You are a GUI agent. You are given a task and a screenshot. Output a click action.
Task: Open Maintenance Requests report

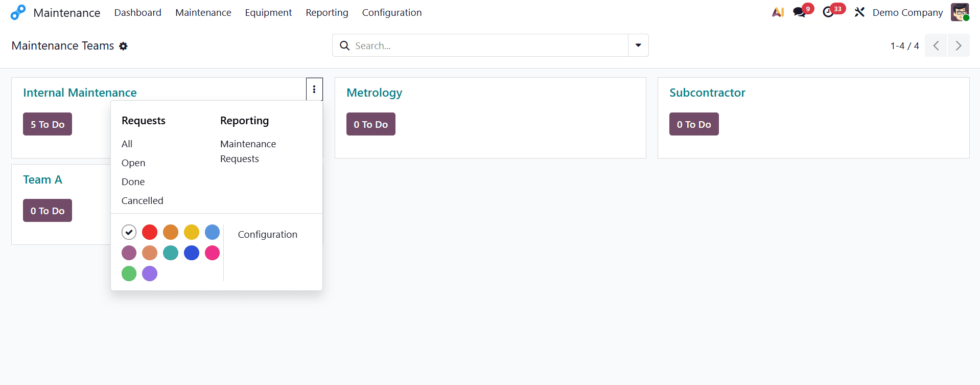[248, 151]
